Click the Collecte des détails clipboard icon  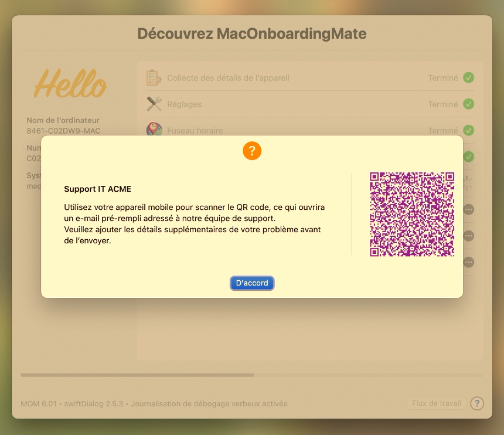[x=154, y=78]
